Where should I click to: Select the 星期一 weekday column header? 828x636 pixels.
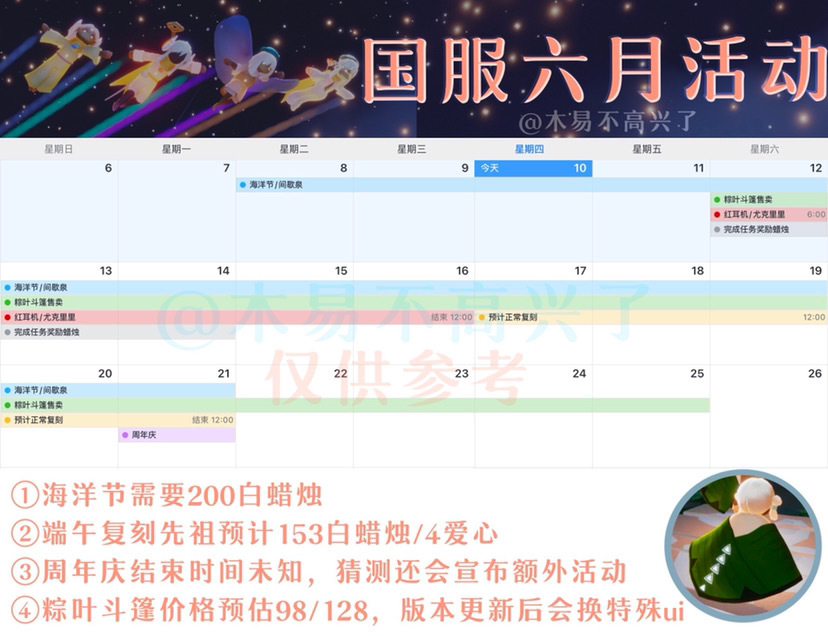point(176,149)
